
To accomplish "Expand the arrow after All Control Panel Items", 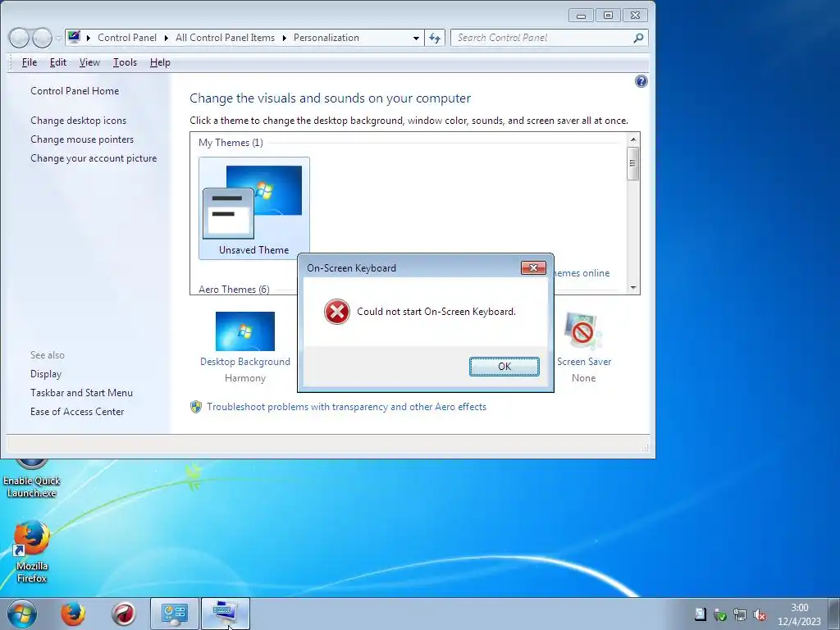I will pyautogui.click(x=284, y=38).
